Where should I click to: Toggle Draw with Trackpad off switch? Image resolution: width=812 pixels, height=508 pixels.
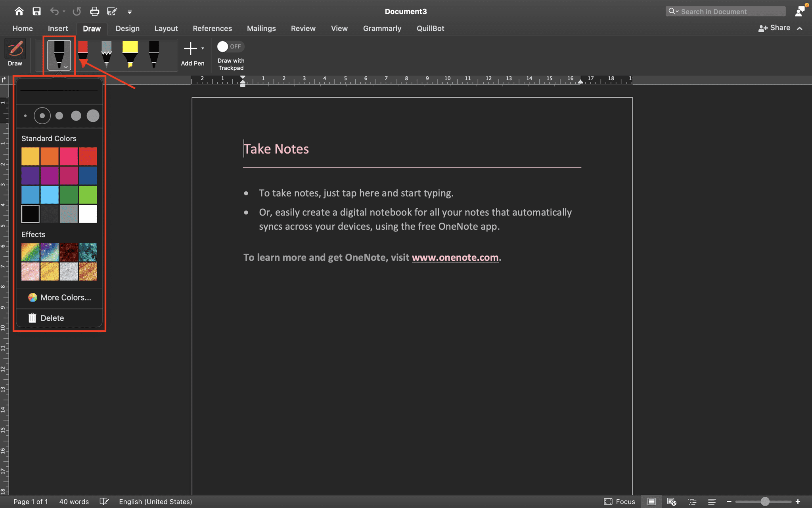[x=230, y=46]
